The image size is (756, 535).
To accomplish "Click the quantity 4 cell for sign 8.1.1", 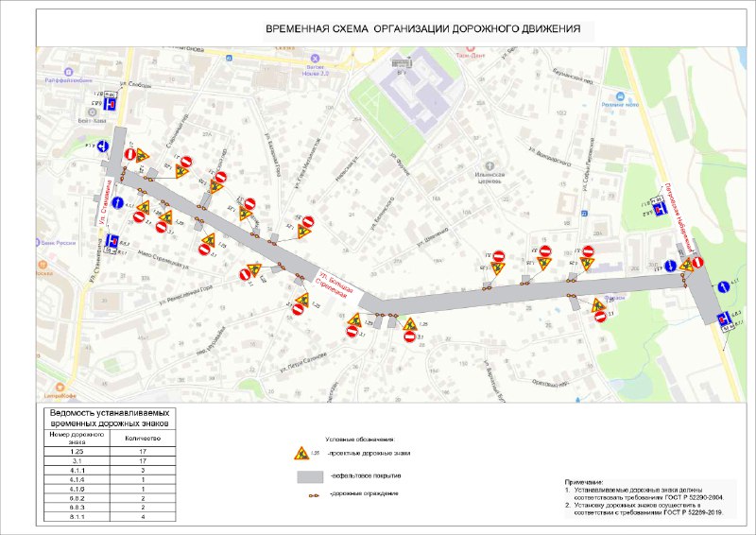I will tap(143, 517).
